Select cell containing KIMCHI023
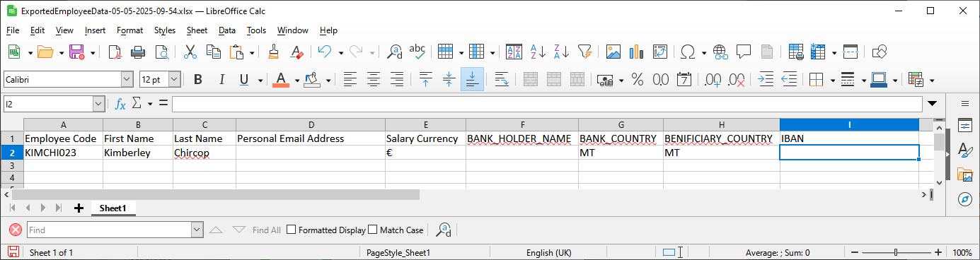 pos(63,152)
